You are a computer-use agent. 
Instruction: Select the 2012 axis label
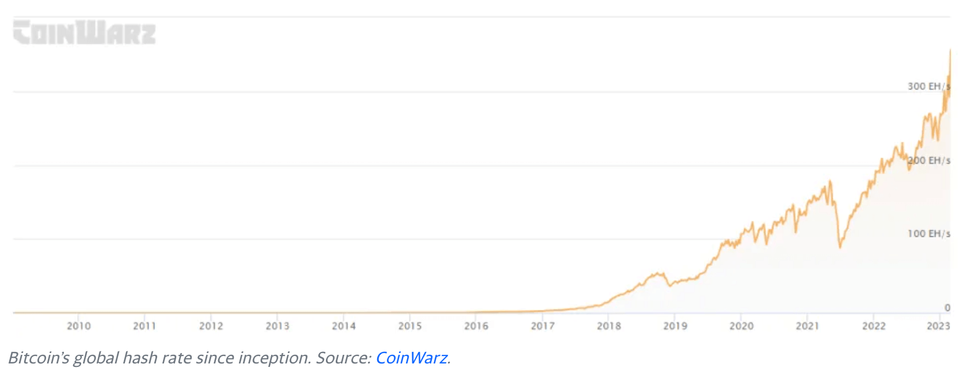211,326
